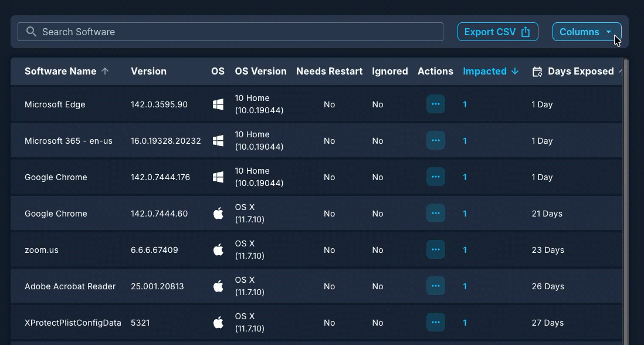Open the Columns dropdown
644x345 pixels.
(x=586, y=32)
